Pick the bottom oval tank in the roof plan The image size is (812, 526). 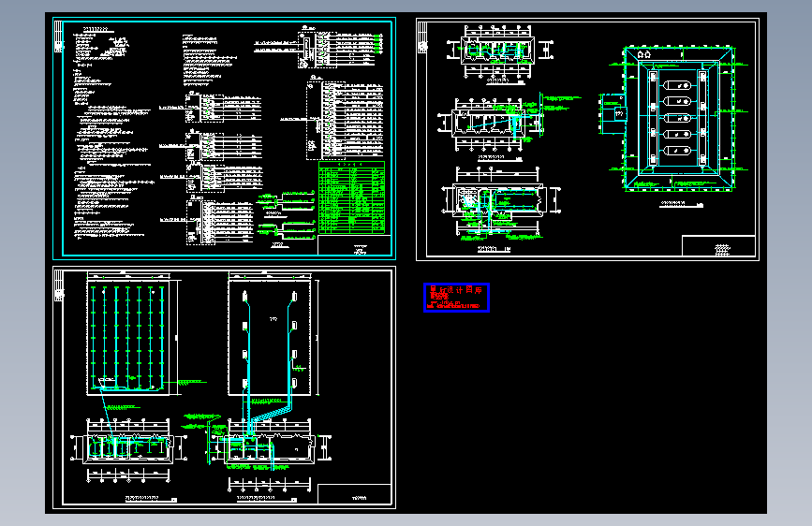[677, 151]
